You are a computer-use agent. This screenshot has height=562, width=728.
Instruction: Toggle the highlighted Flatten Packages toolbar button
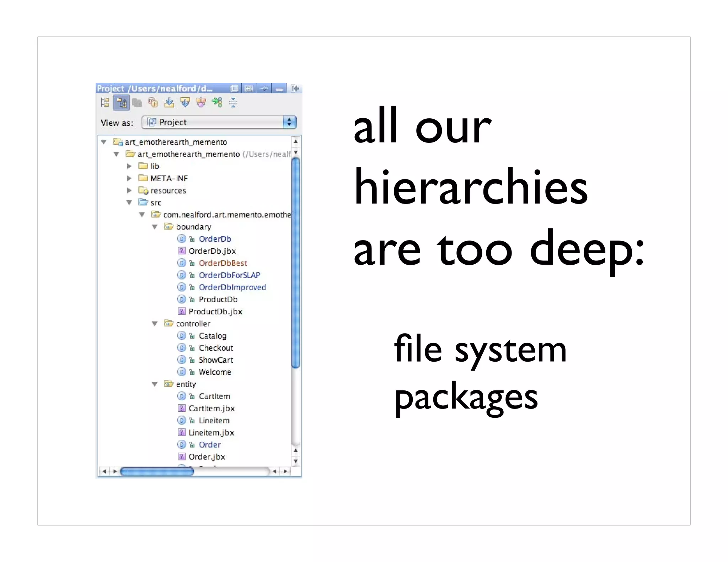121,103
